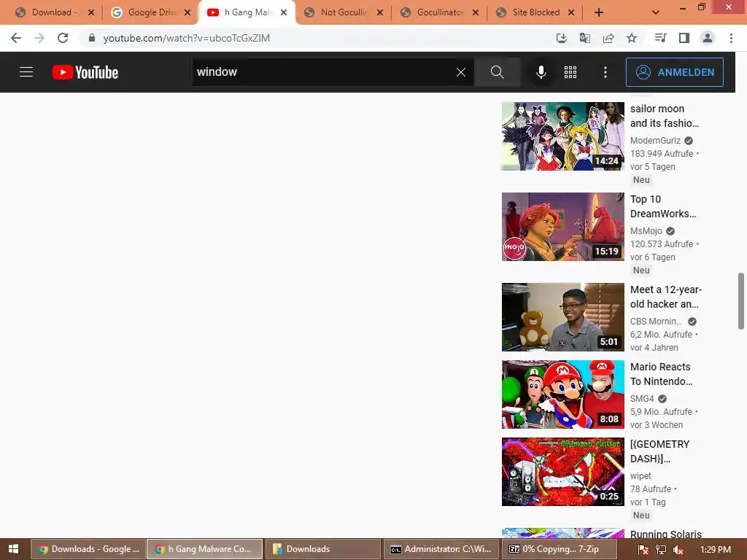Viewport: 747px width, 560px height.
Task: Close the Google Drive tab
Action: click(x=187, y=12)
